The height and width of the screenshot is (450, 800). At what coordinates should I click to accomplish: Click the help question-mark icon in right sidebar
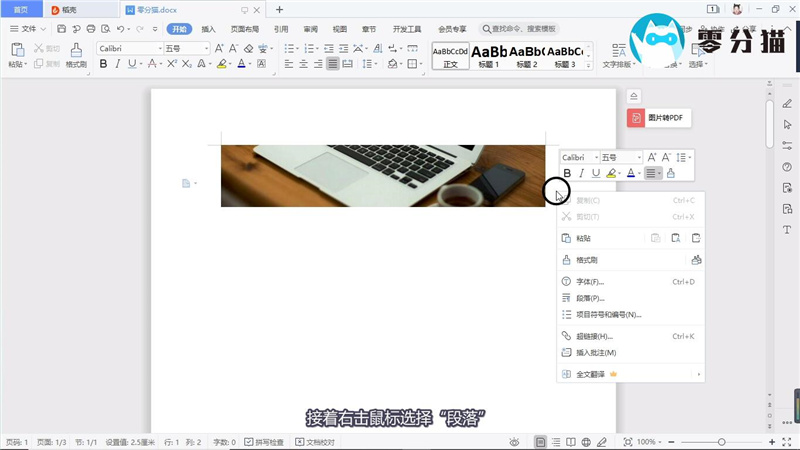coord(787,167)
